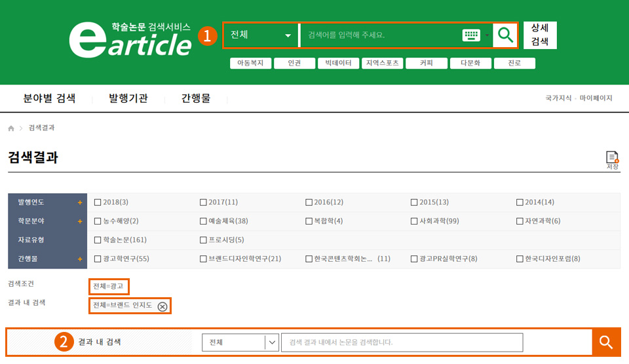Click the 저장 save document icon
This screenshot has height=364, width=629.
click(x=612, y=160)
